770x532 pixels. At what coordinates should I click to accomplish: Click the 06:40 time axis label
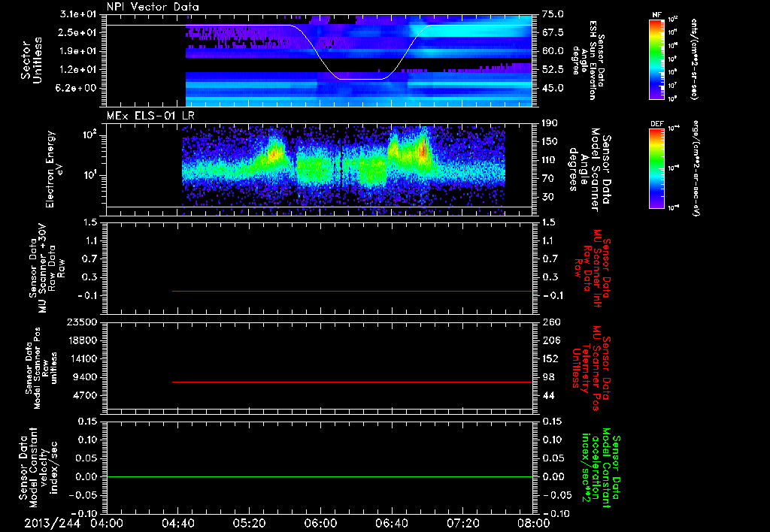click(391, 523)
